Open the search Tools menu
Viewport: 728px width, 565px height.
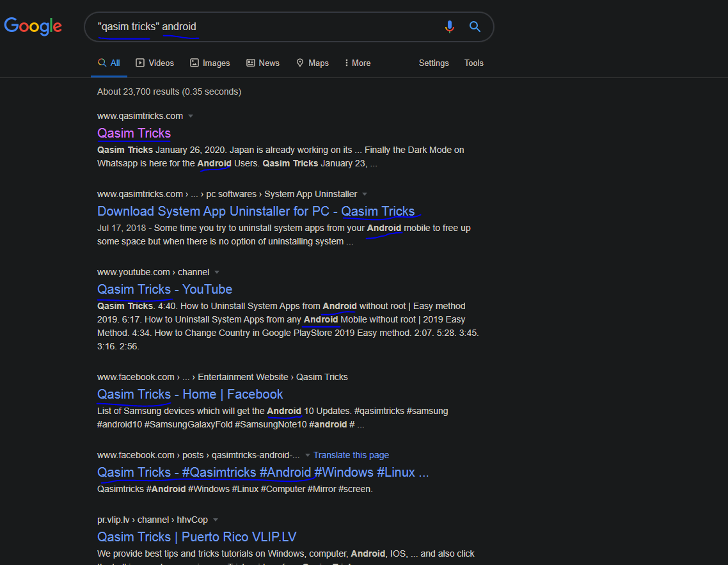click(473, 63)
